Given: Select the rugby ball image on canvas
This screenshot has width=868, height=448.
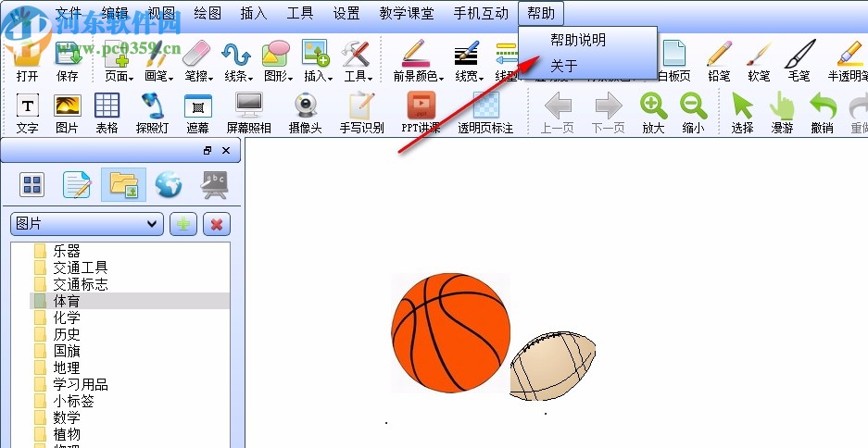Looking at the screenshot, I should [x=552, y=367].
